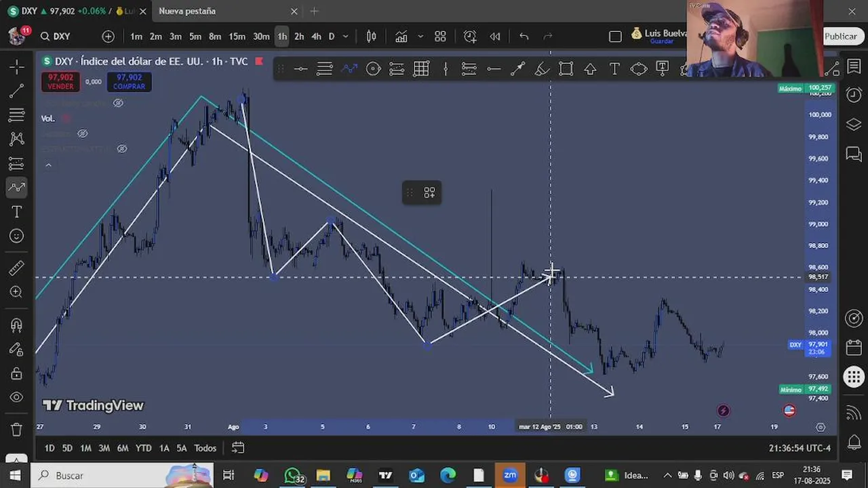The width and height of the screenshot is (868, 488).
Task: Click the trash remove drawings icon
Action: pyautogui.click(x=17, y=430)
